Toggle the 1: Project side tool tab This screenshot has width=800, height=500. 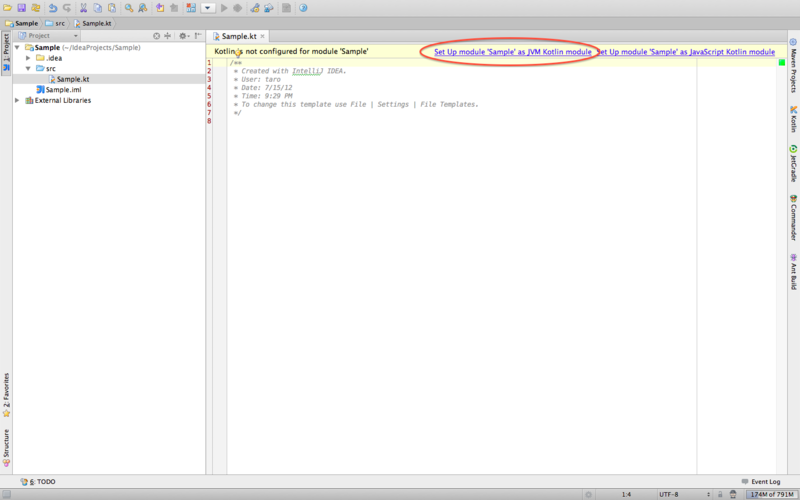pos(6,54)
